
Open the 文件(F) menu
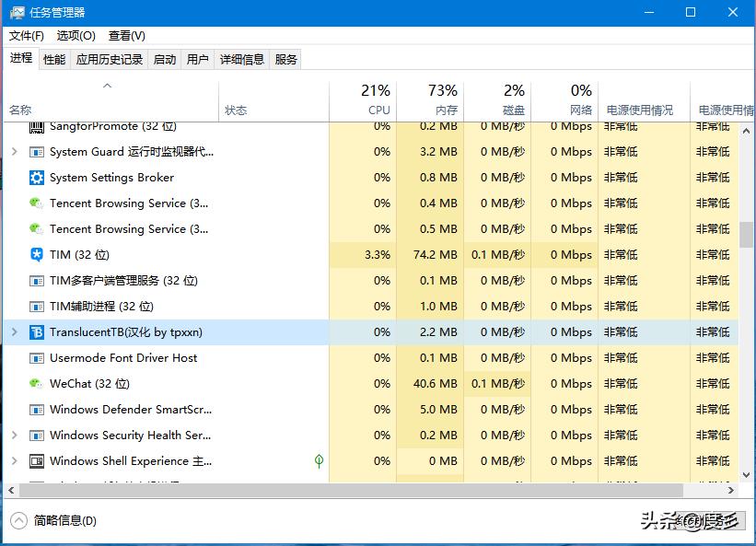27,36
